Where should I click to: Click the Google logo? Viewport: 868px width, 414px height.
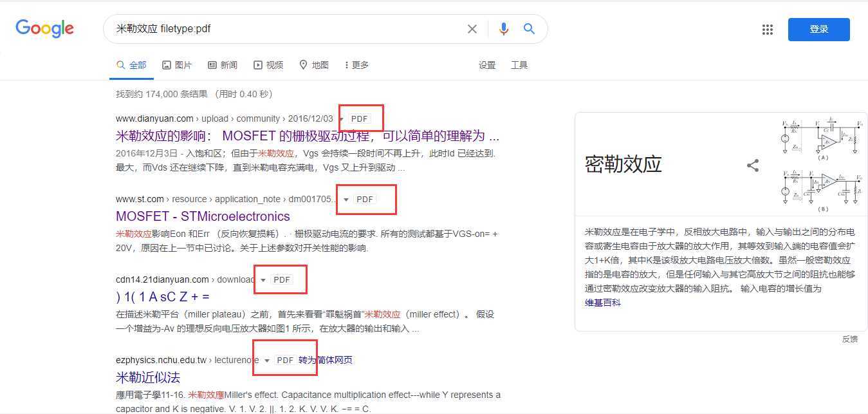point(44,28)
